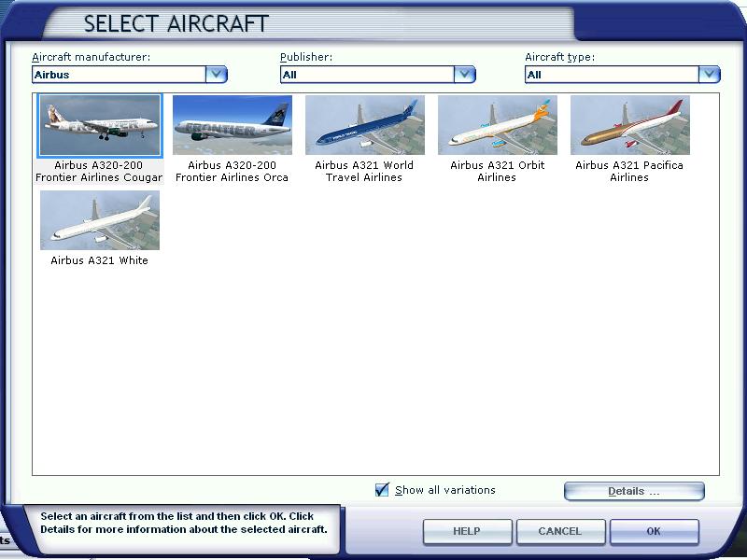Confirm the selection with the OK button
Screen dimensions: 747x560
654,531
